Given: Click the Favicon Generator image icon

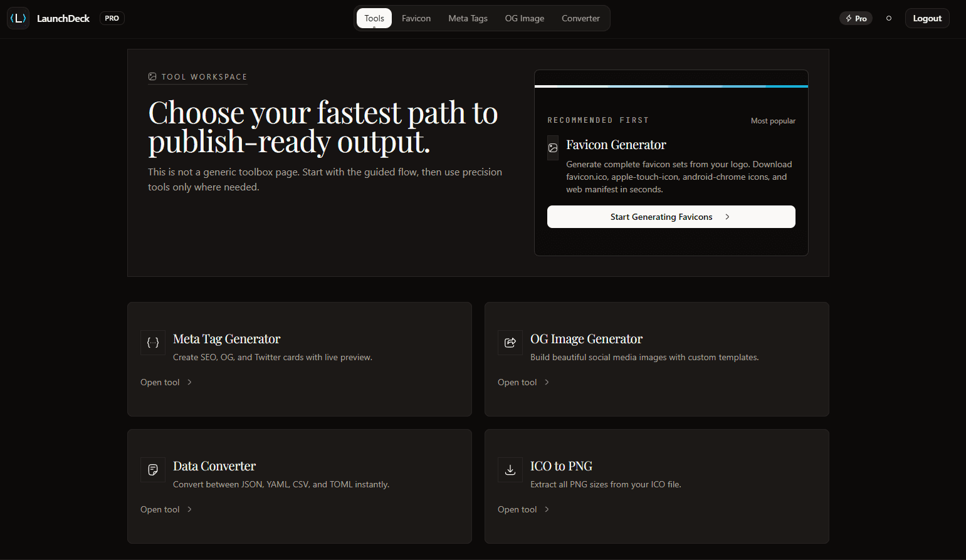Looking at the screenshot, I should click(553, 148).
